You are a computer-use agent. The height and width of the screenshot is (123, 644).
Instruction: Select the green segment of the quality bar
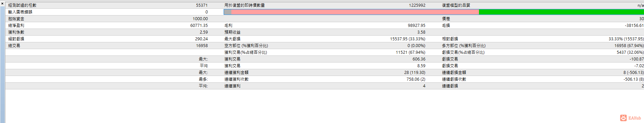point(561,12)
